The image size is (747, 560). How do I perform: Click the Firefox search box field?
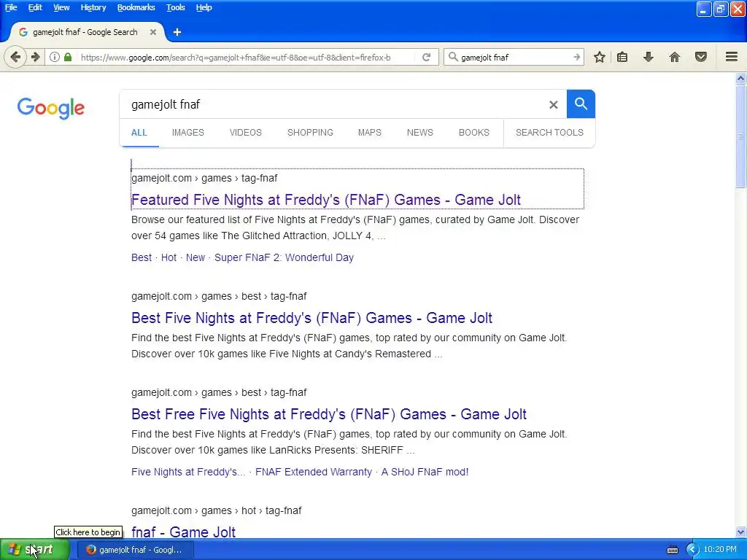coord(514,57)
